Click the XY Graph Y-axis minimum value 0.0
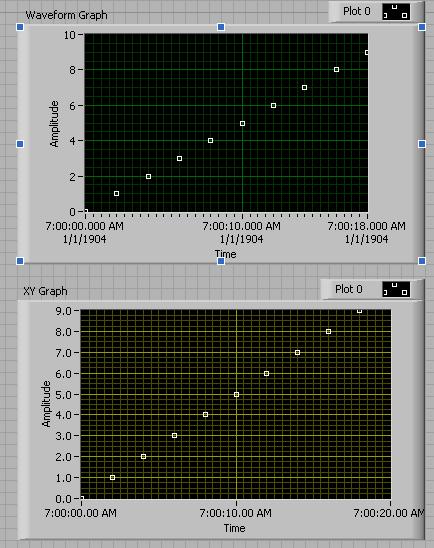Viewport: 434px width, 548px height. coord(63,499)
